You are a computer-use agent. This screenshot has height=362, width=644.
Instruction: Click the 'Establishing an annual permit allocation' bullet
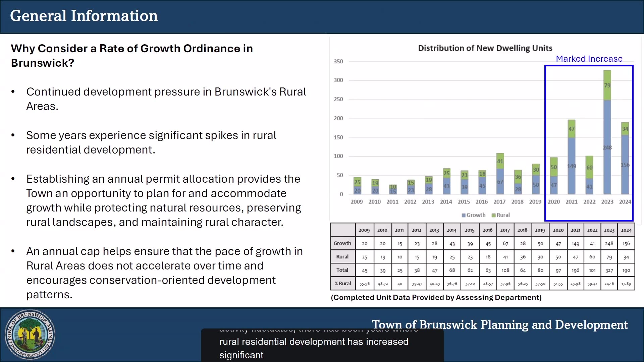164,200
